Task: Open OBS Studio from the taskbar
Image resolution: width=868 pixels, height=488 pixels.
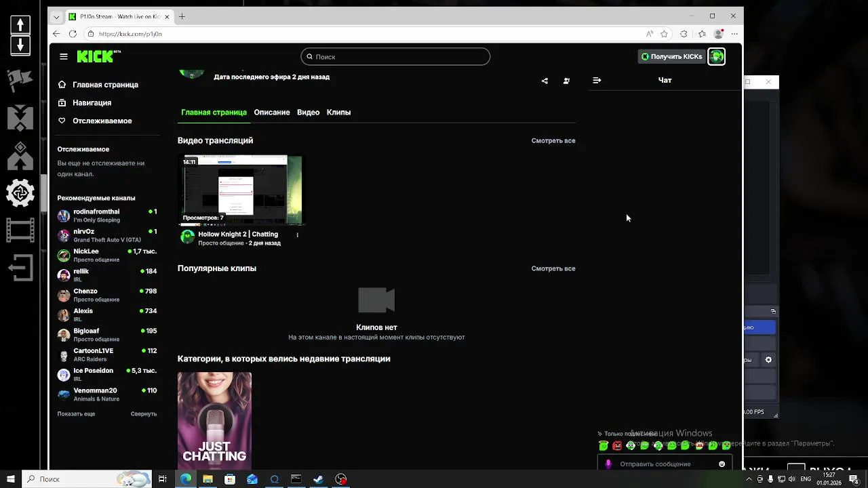Action: tap(341, 479)
